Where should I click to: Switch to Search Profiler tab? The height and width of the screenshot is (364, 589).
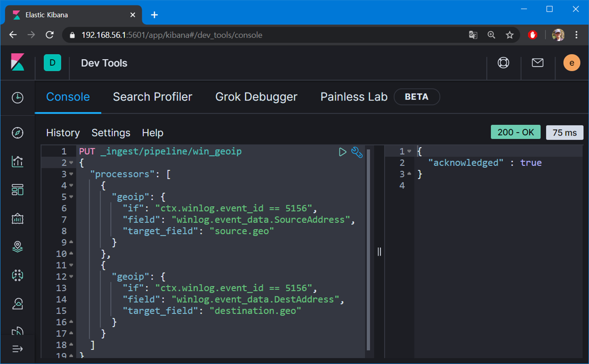152,97
